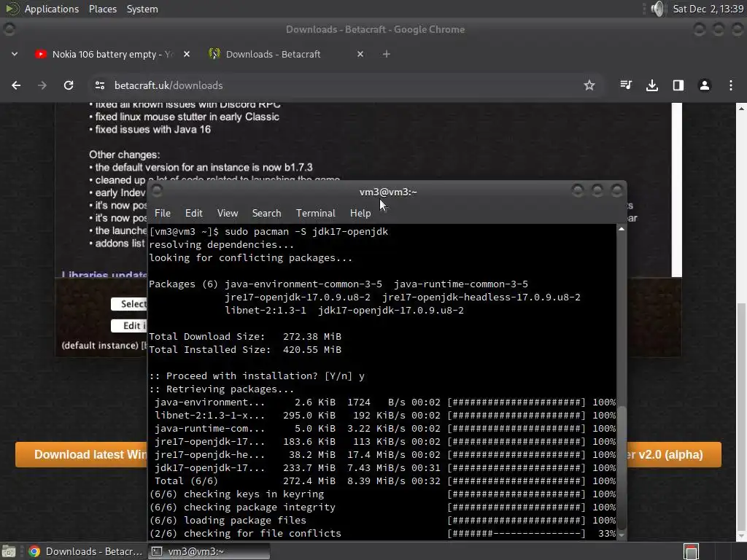Open Chrome media controls icon
Viewport: 747px width, 560px height.
pos(626,85)
